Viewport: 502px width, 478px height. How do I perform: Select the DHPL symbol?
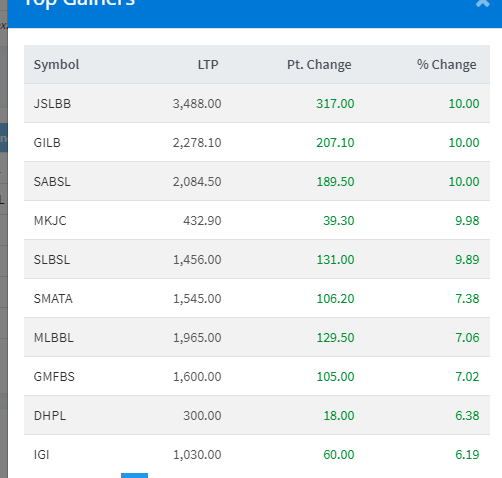coord(50,416)
